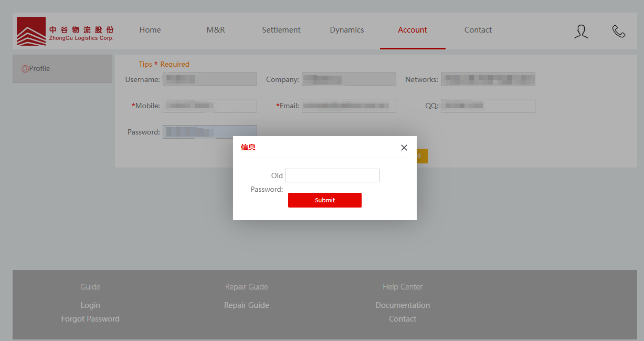Focus the Old Password input field
644x341 pixels.
click(332, 175)
